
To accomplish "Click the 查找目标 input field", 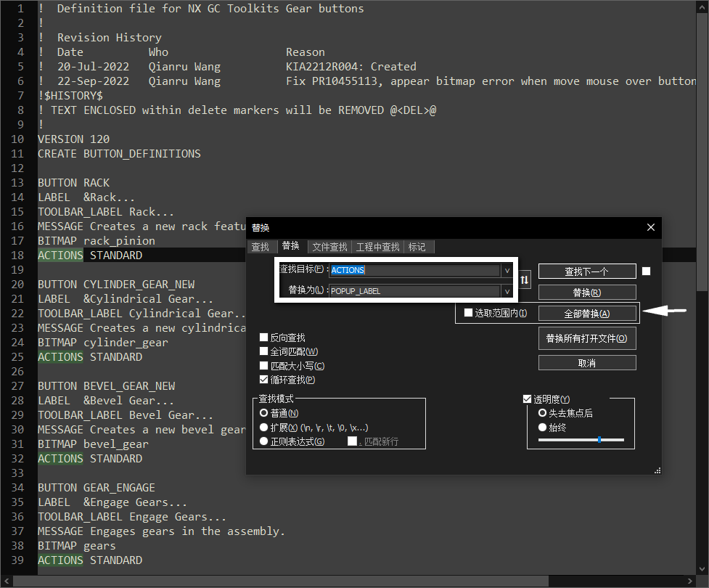I will coord(414,270).
